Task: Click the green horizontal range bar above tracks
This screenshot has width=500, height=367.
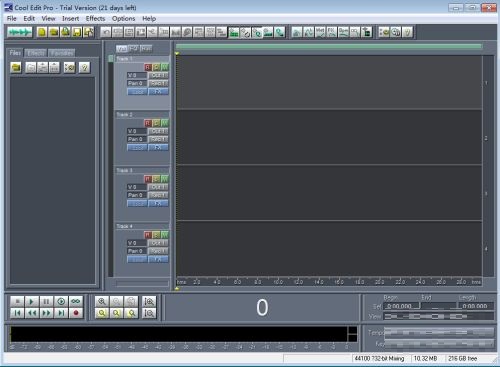Action: coord(329,46)
